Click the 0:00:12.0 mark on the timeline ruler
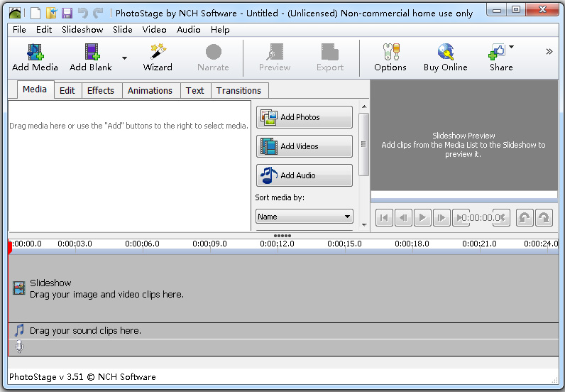The width and height of the screenshot is (565, 392). [277, 244]
